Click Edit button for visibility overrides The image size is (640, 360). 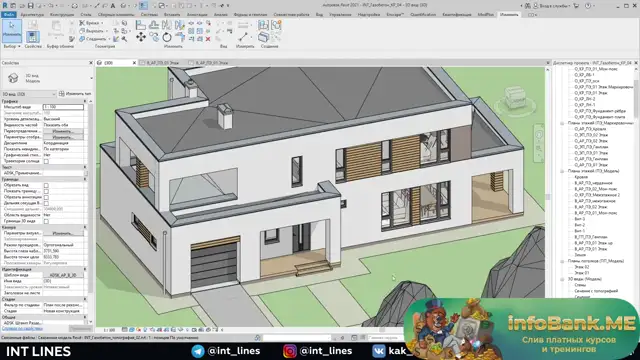pos(63,131)
